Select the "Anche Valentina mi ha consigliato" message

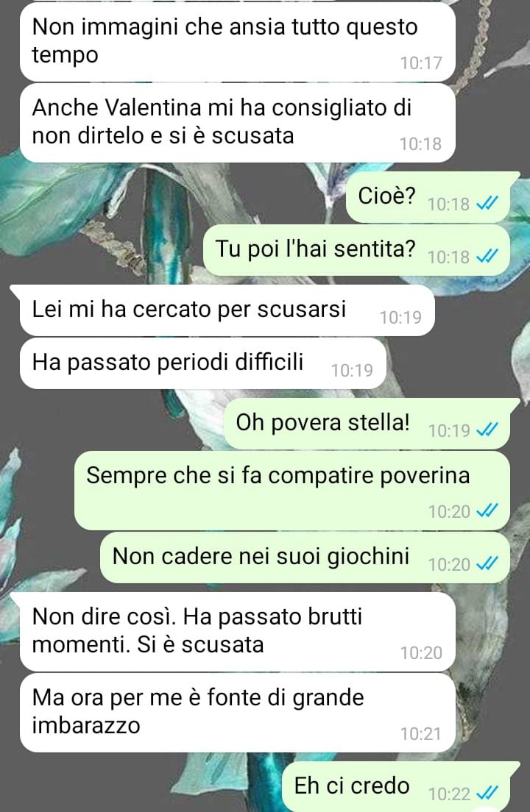click(x=237, y=123)
